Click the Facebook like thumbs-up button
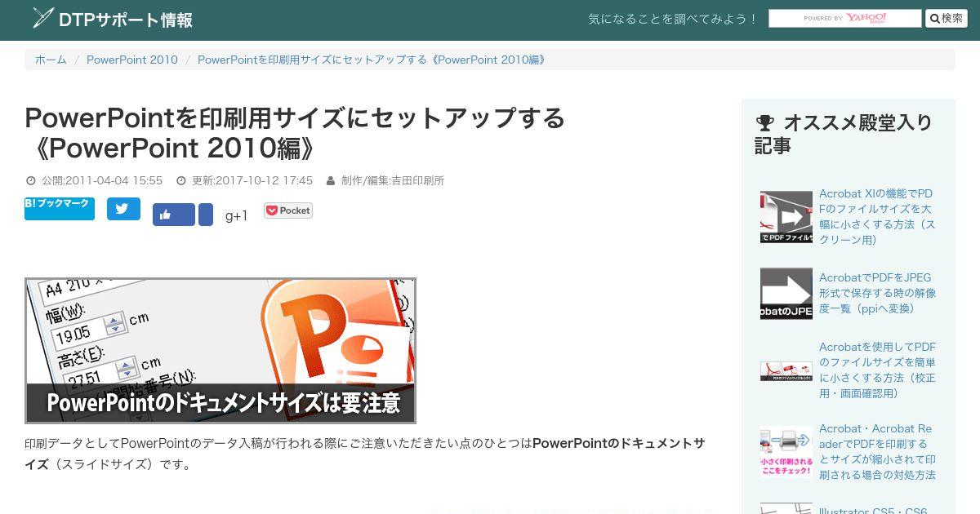The height and width of the screenshot is (514, 980). coord(174,215)
